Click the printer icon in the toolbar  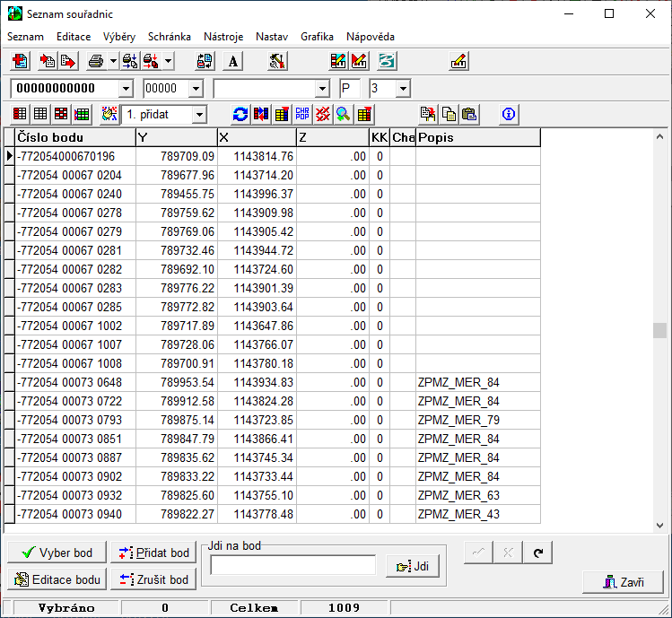[95, 61]
